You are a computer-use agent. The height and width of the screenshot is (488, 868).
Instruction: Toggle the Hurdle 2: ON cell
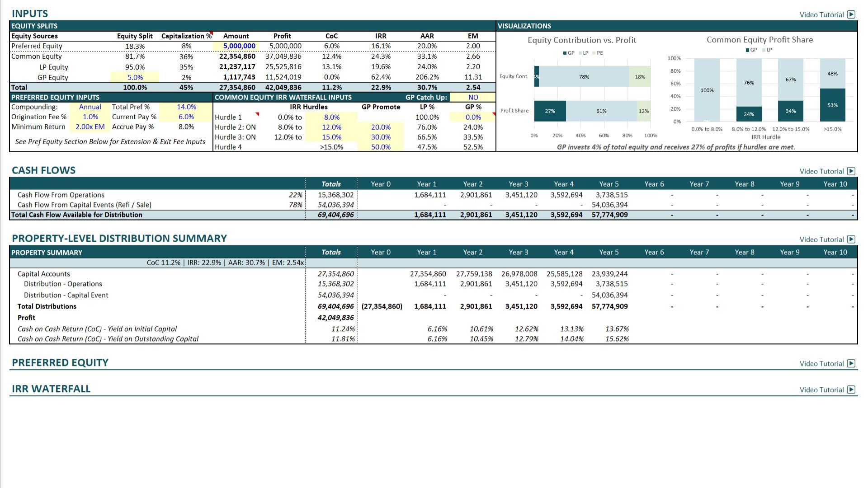(235, 127)
